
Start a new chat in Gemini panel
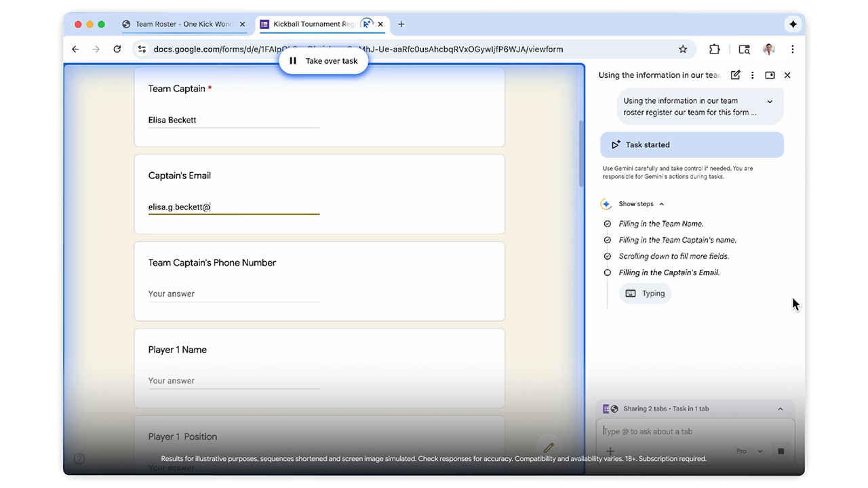coord(735,75)
